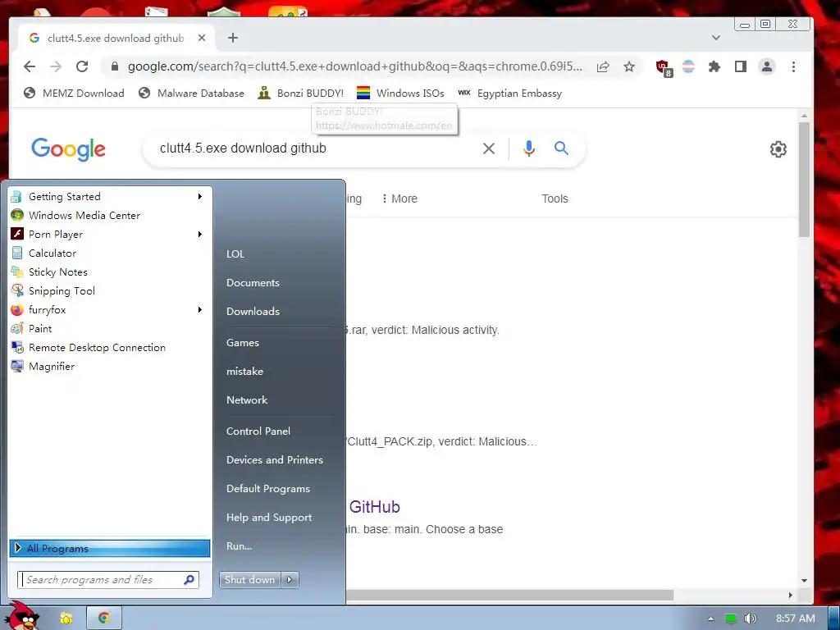The width and height of the screenshot is (840, 630).
Task: Launch furryfox browser
Action: [x=109, y=309]
